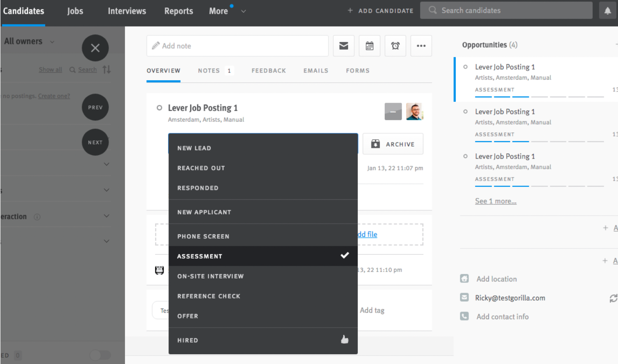Open the ellipsis more-options icon
Screen dimensions: 618x364
point(421,46)
